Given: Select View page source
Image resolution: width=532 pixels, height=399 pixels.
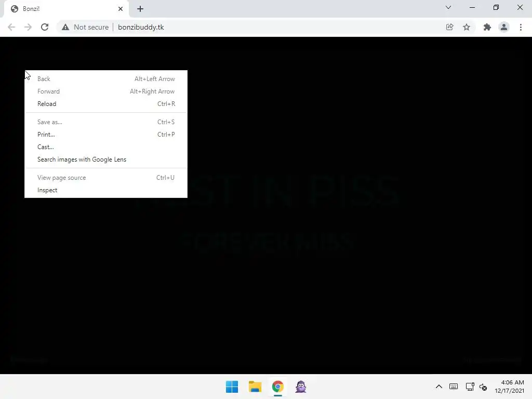Looking at the screenshot, I should (x=106, y=178).
